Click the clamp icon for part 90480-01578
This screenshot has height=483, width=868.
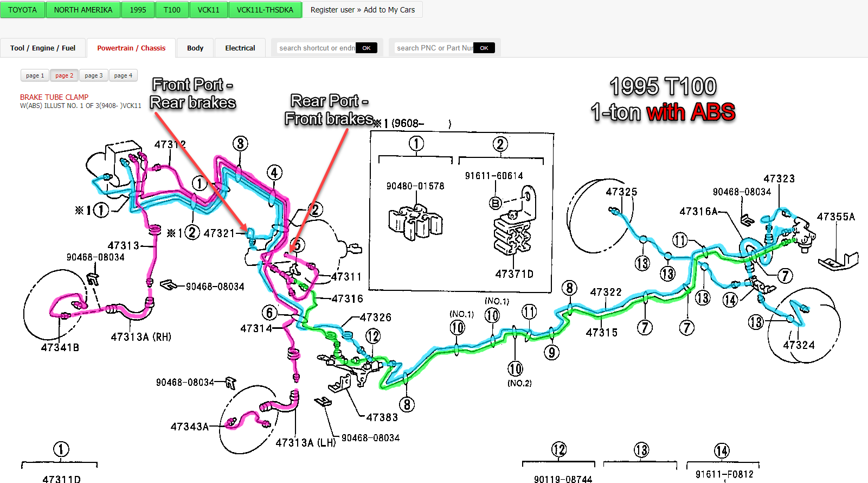tap(415, 223)
